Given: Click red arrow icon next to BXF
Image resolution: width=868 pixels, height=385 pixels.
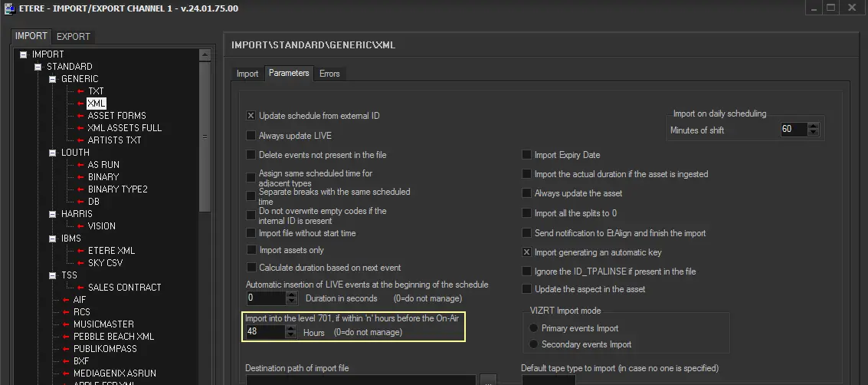Looking at the screenshot, I should [x=66, y=361].
